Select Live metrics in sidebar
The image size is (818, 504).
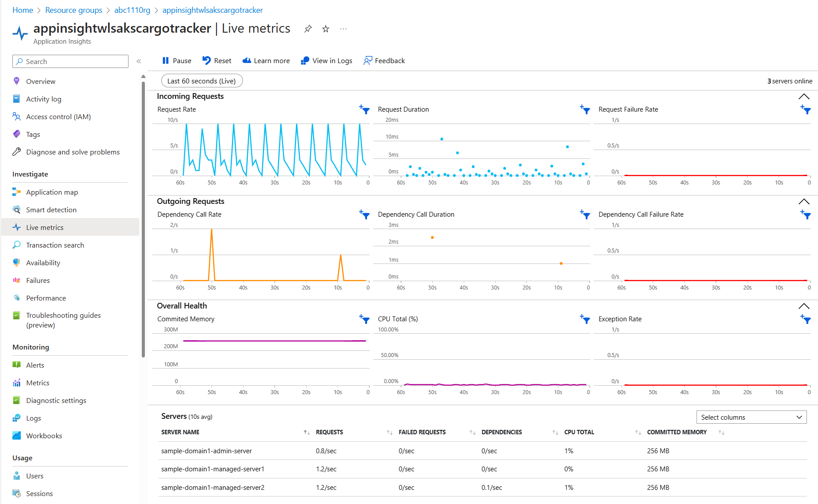pyautogui.click(x=70, y=227)
